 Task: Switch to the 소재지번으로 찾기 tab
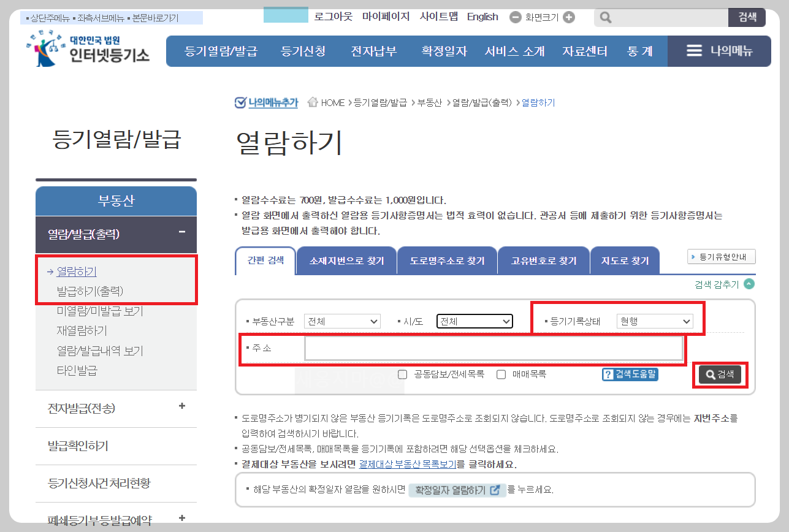pos(346,260)
